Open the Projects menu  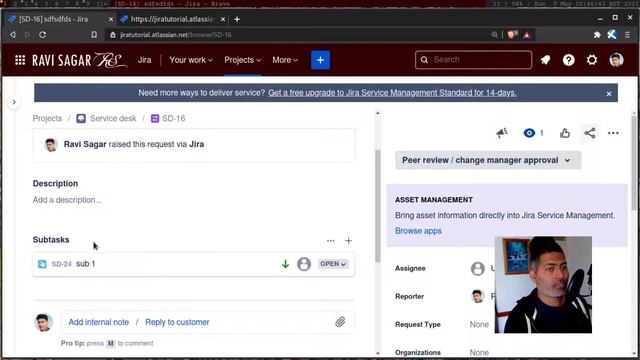tap(242, 60)
